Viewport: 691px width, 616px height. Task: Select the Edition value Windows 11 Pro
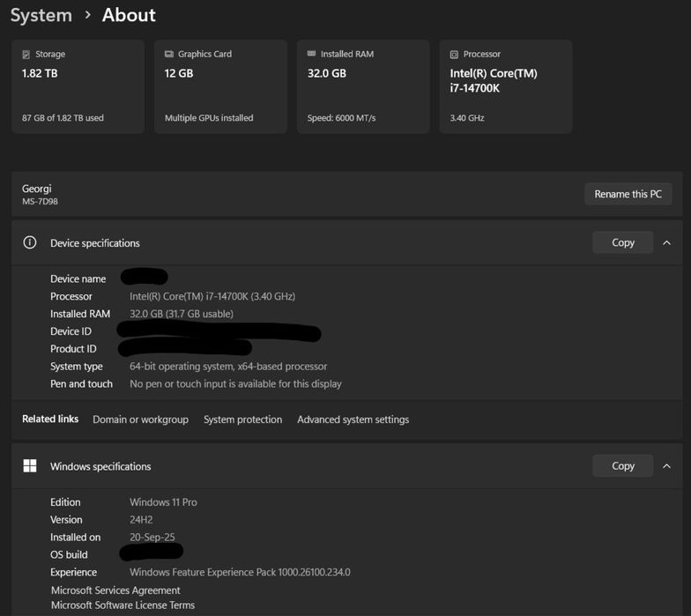pyautogui.click(x=164, y=502)
